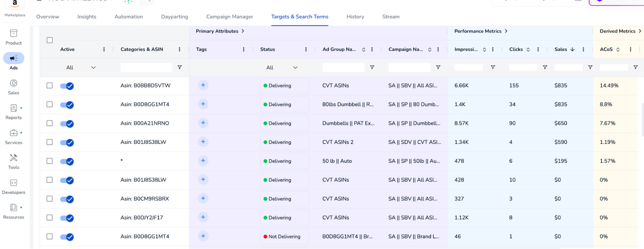Click the Ad Group Name filter field

click(343, 67)
